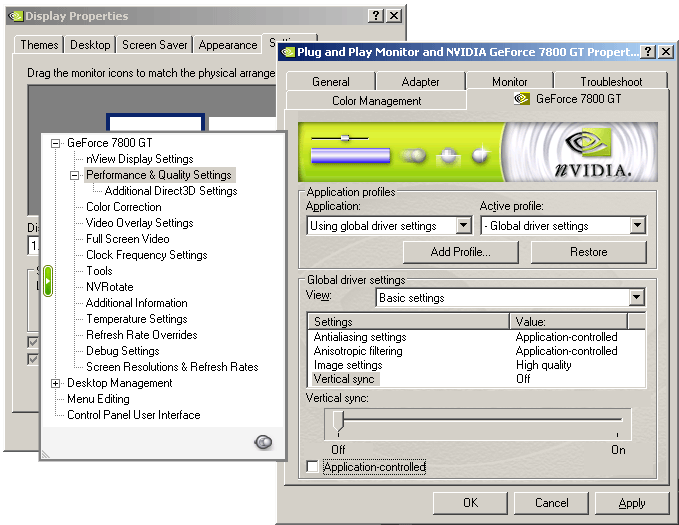The height and width of the screenshot is (525, 679).
Task: Open Screen Saver tab in Display Properties
Action: click(x=155, y=45)
